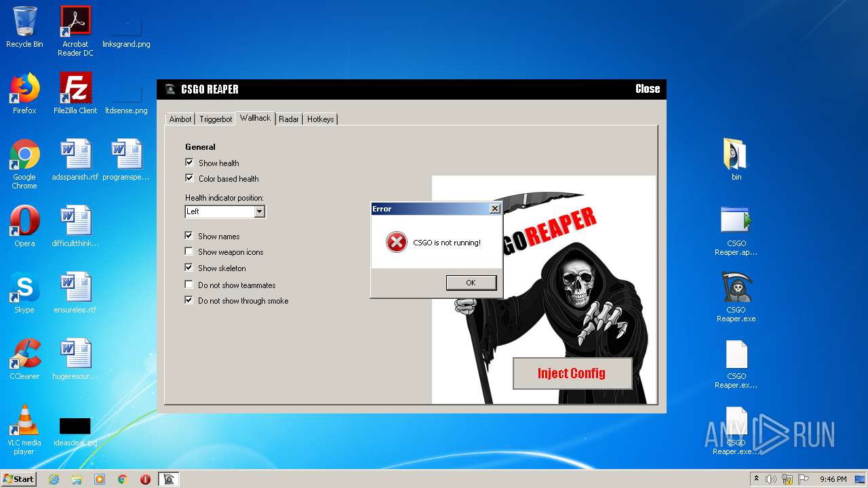Open Windows Explorer from the taskbar
Viewport: 868px width, 488px height.
[x=77, y=479]
